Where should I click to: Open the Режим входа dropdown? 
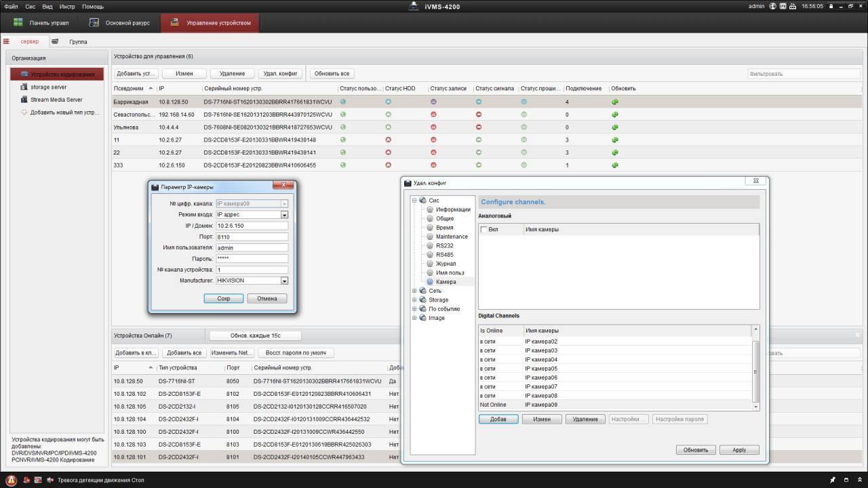[x=284, y=215]
